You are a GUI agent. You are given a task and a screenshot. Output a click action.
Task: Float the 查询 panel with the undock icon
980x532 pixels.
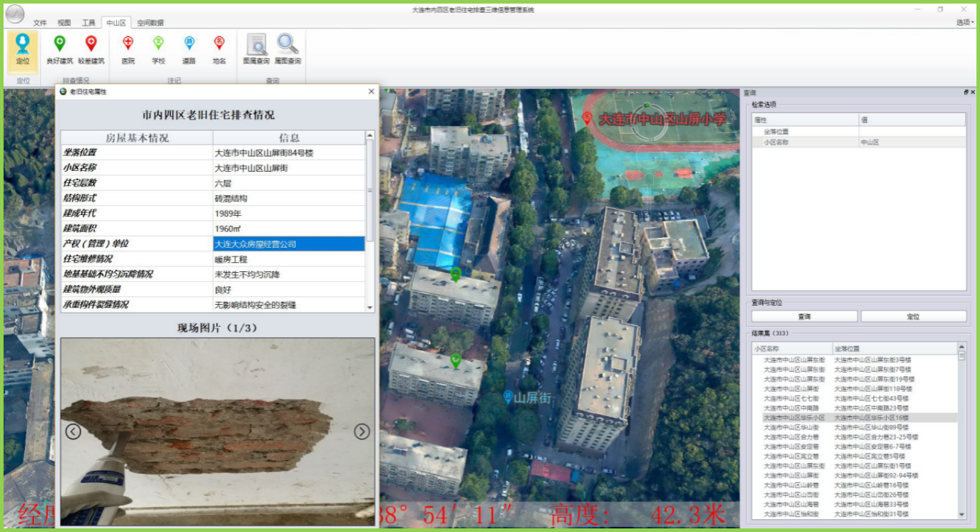[966, 93]
